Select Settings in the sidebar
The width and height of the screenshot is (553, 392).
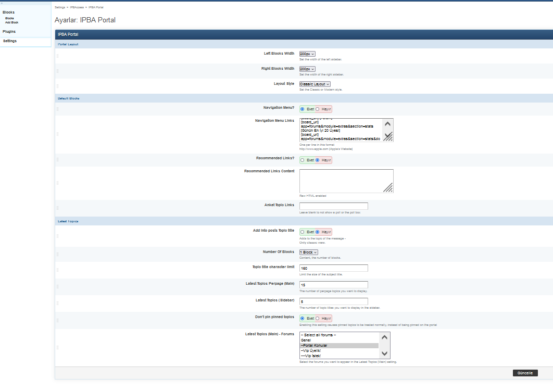point(10,41)
